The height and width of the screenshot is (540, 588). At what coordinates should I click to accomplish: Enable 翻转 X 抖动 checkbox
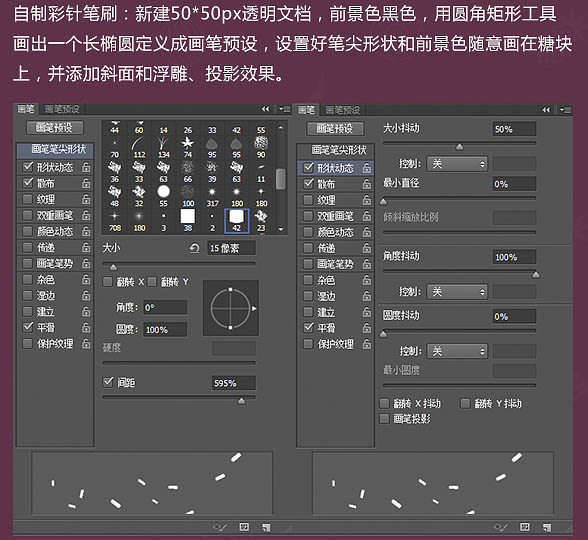384,404
